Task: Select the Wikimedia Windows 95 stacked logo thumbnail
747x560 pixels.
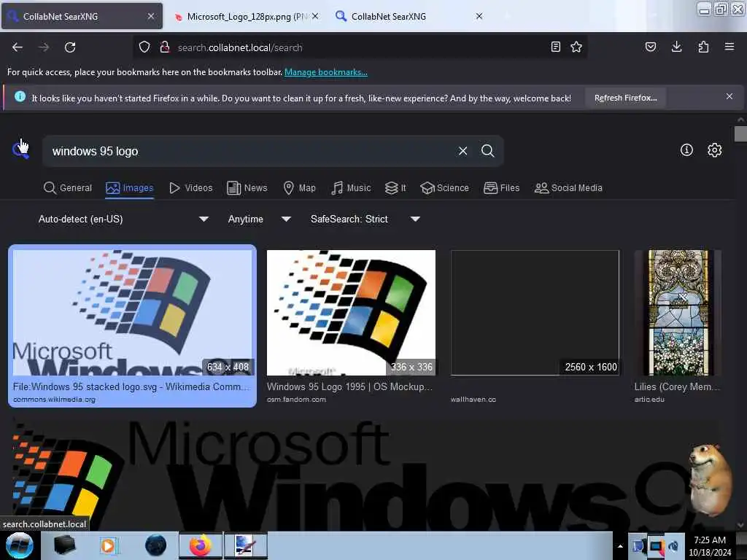Action: click(x=133, y=312)
